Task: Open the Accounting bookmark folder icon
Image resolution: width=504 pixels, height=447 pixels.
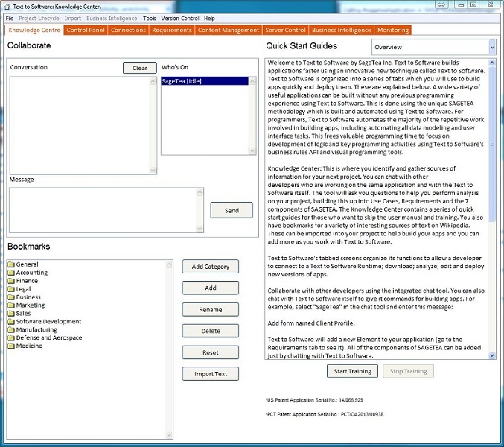Action: (x=11, y=273)
